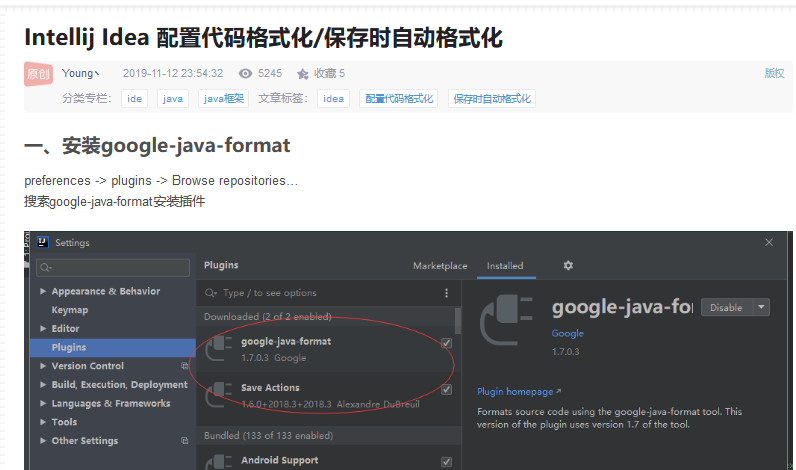Expand Appearance & Behavior tree node
The height and width of the screenshot is (470, 796).
pyautogui.click(x=43, y=291)
